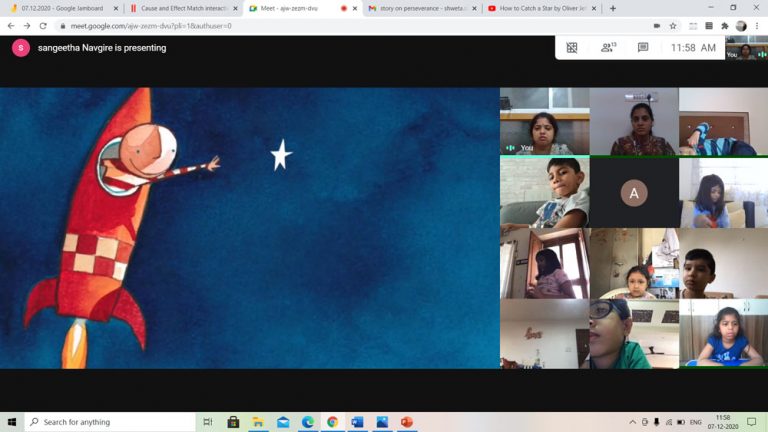Click the address bar URL field

pos(353,26)
